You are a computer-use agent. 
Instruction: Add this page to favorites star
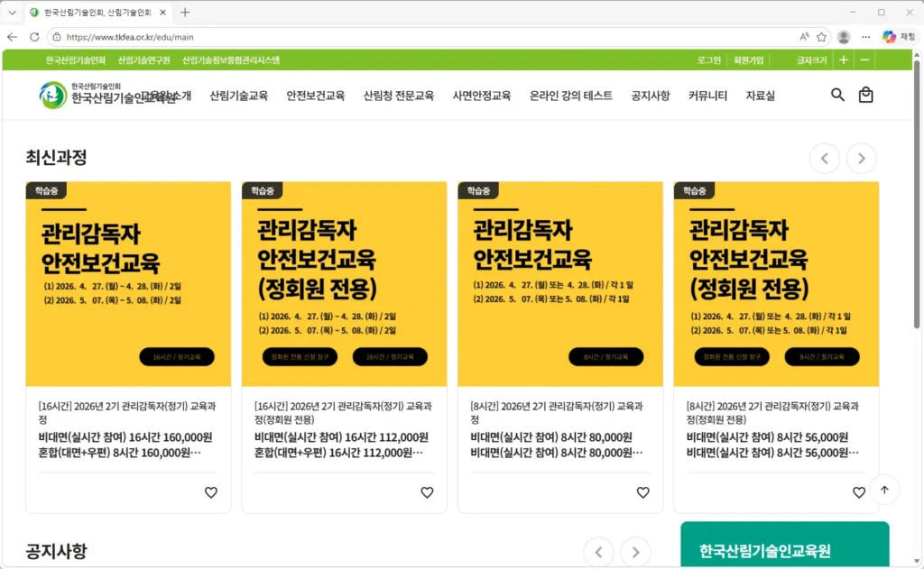[x=821, y=37]
